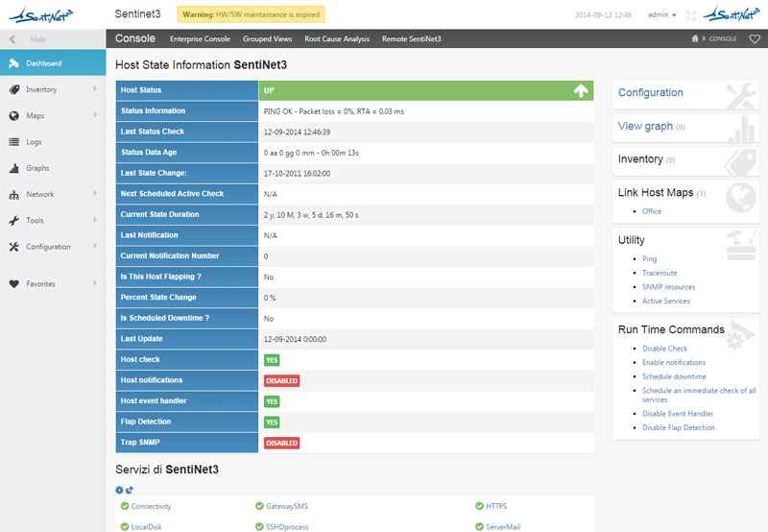Click the Disable Event Handler command
The width and height of the screenshot is (768, 532).
coord(678,414)
